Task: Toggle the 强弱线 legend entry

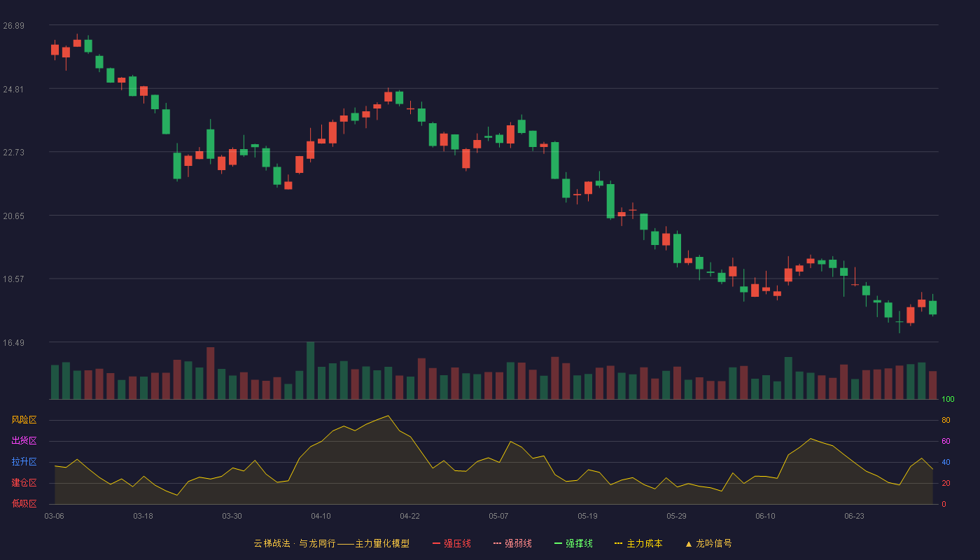Action: click(x=512, y=543)
